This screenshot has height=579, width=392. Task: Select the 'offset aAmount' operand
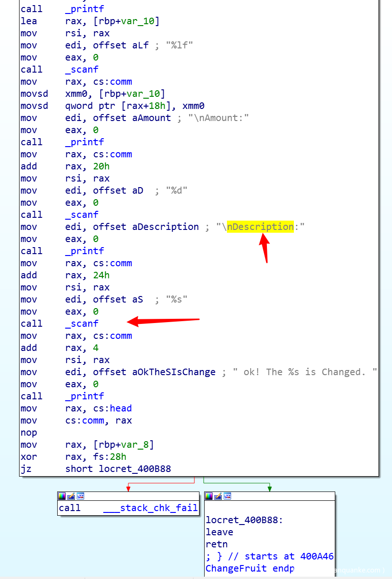132,118
